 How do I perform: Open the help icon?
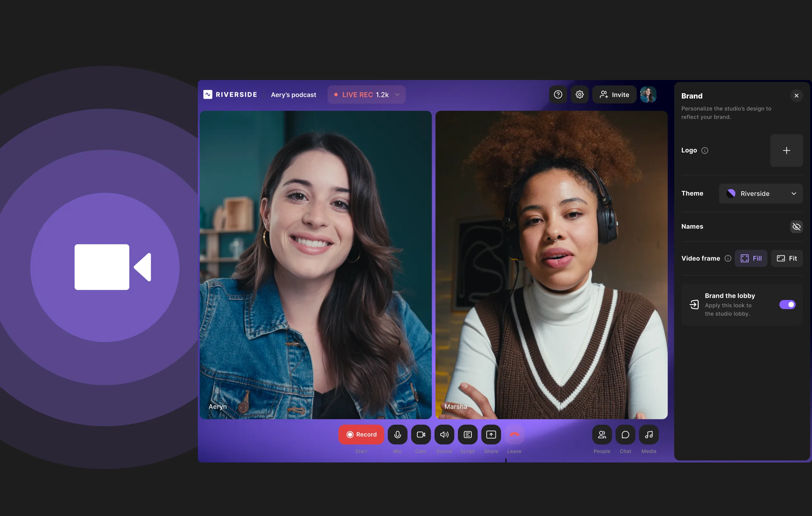[558, 94]
